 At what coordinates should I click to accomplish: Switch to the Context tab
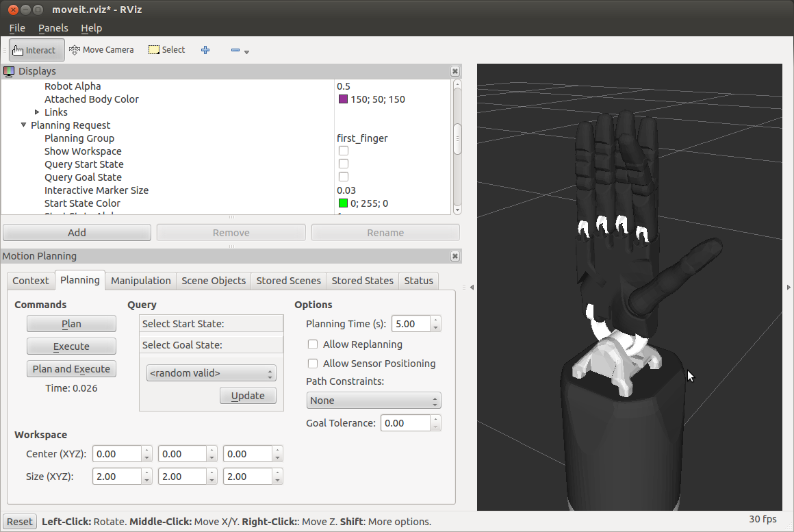point(30,281)
